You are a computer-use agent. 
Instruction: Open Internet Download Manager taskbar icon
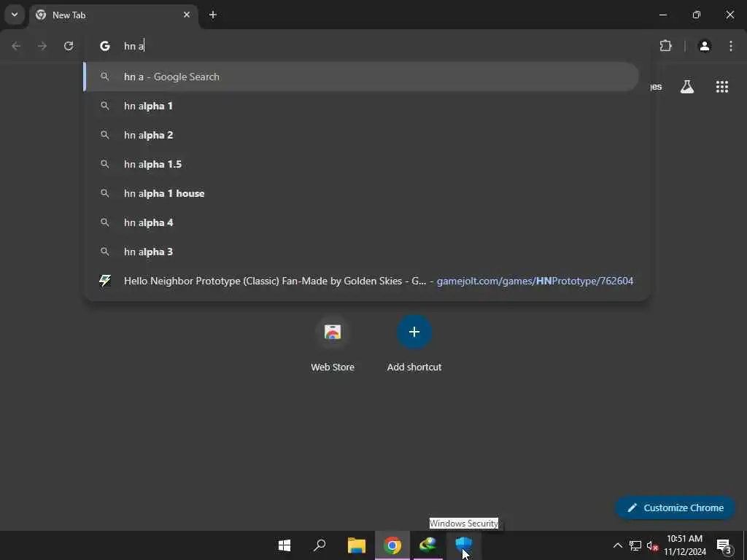pyautogui.click(x=427, y=544)
